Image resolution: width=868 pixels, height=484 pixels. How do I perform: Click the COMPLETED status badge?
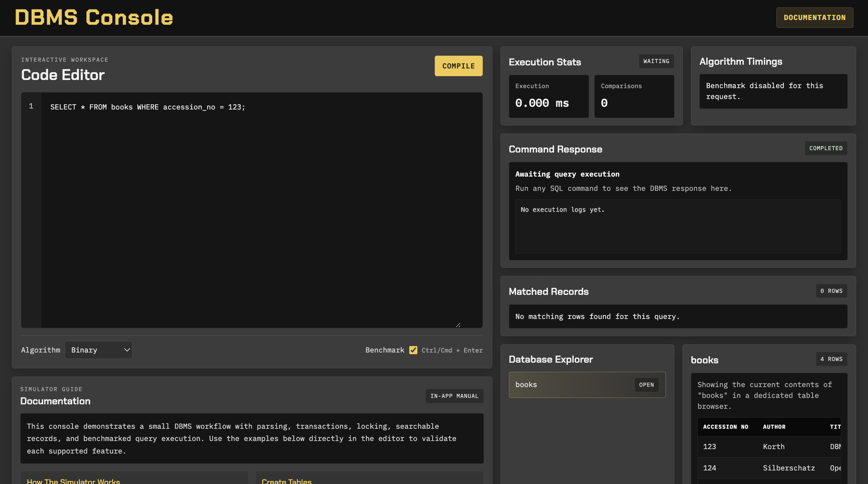click(826, 148)
